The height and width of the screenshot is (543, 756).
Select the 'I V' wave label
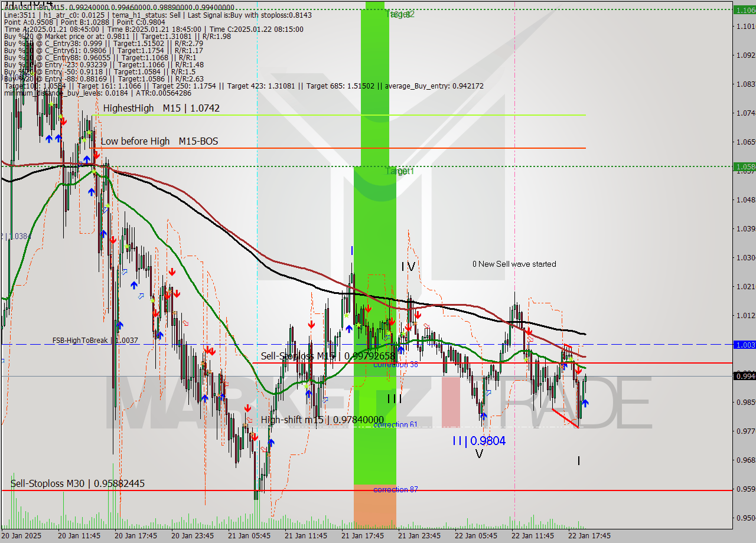point(408,267)
